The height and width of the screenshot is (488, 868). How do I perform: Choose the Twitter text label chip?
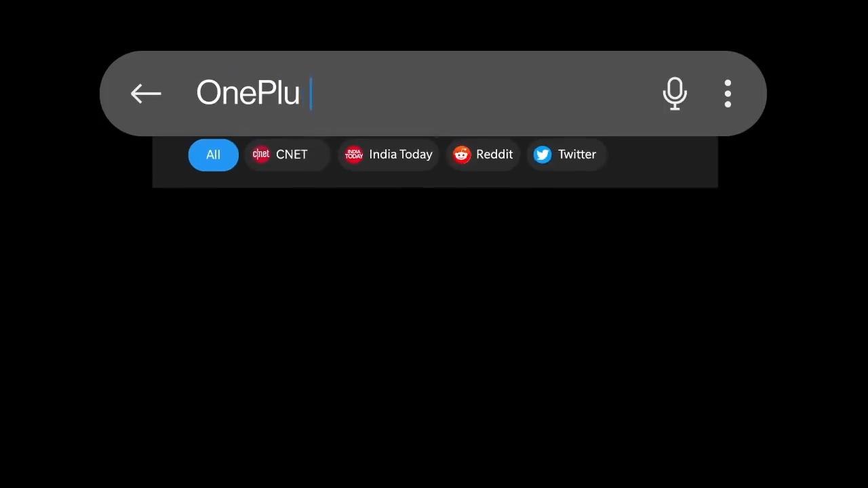577,155
